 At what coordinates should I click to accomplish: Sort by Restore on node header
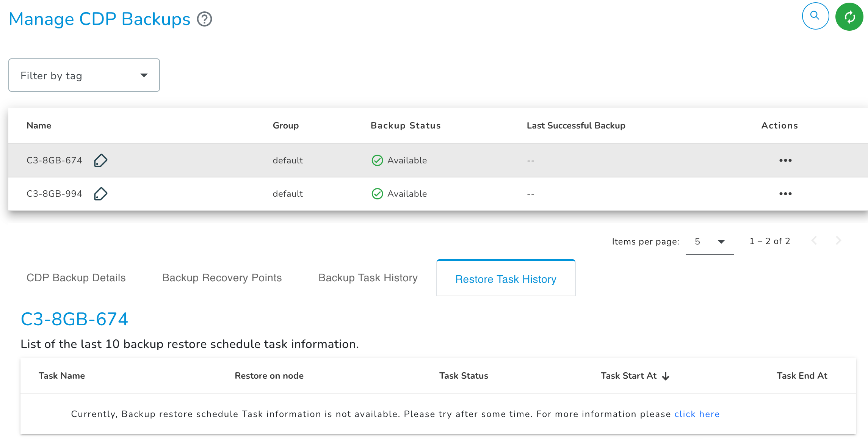pos(269,376)
